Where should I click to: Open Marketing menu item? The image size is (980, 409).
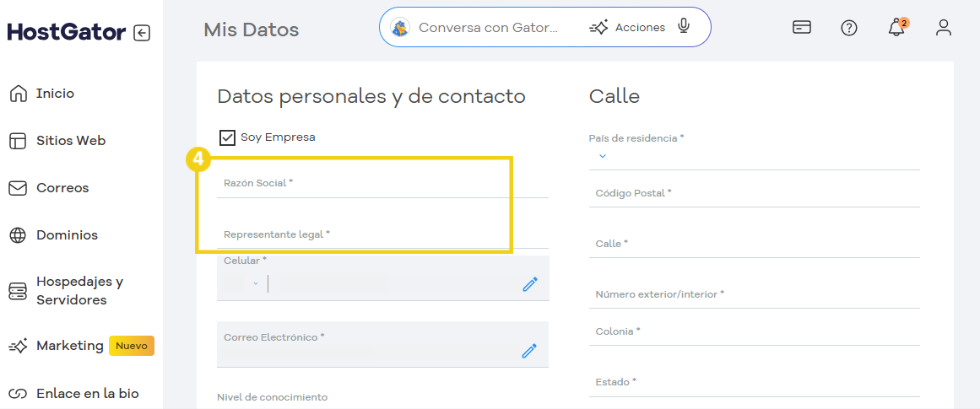coord(70,346)
